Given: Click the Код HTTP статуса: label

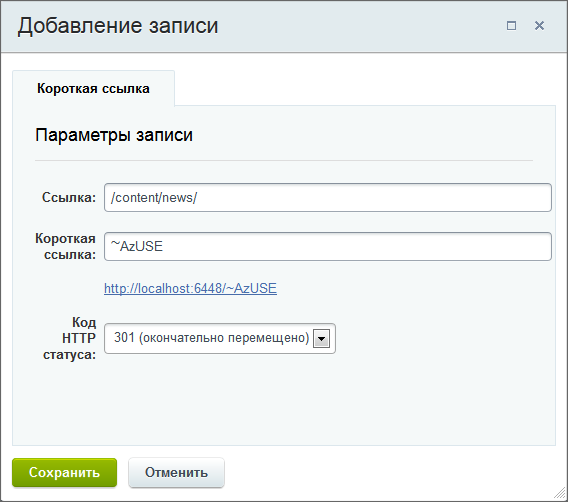Looking at the screenshot, I should [x=70, y=338].
